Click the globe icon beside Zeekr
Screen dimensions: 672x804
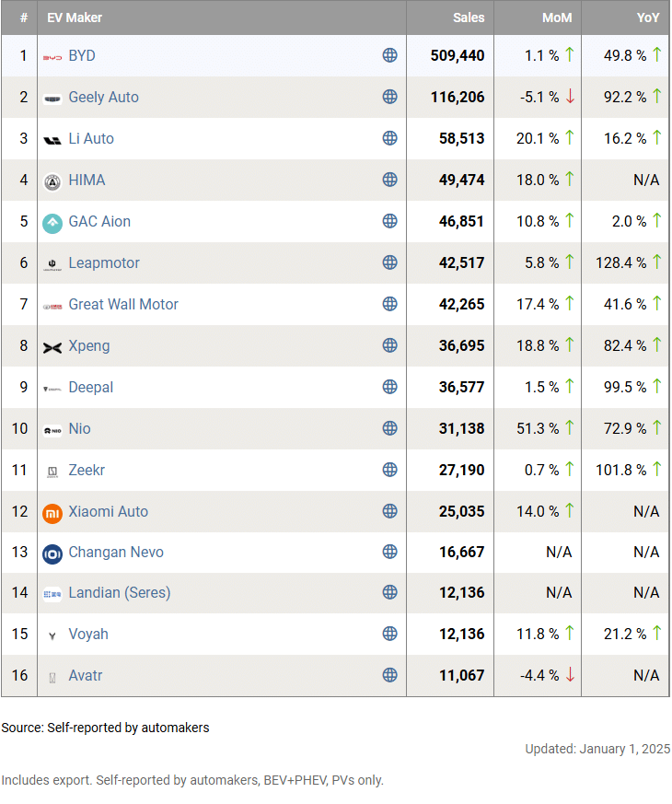point(390,470)
